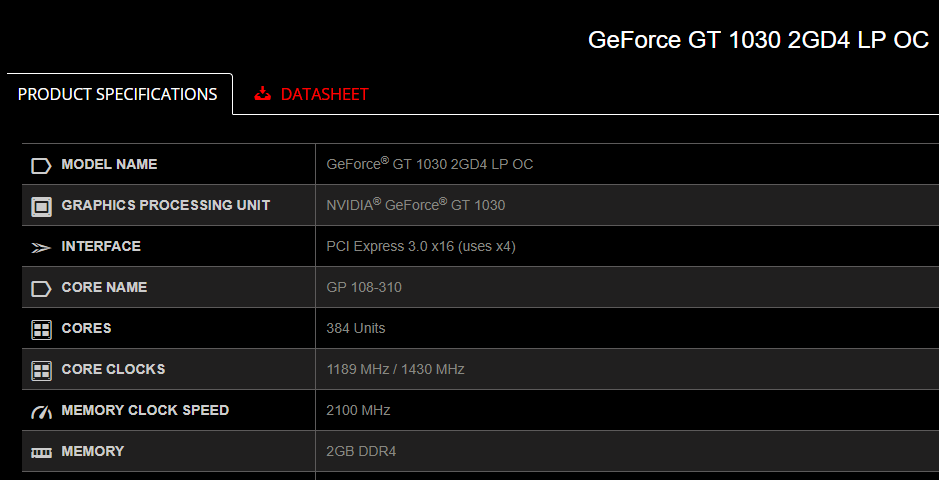Click the Cores grid icon
939x480 pixels.
(41, 329)
